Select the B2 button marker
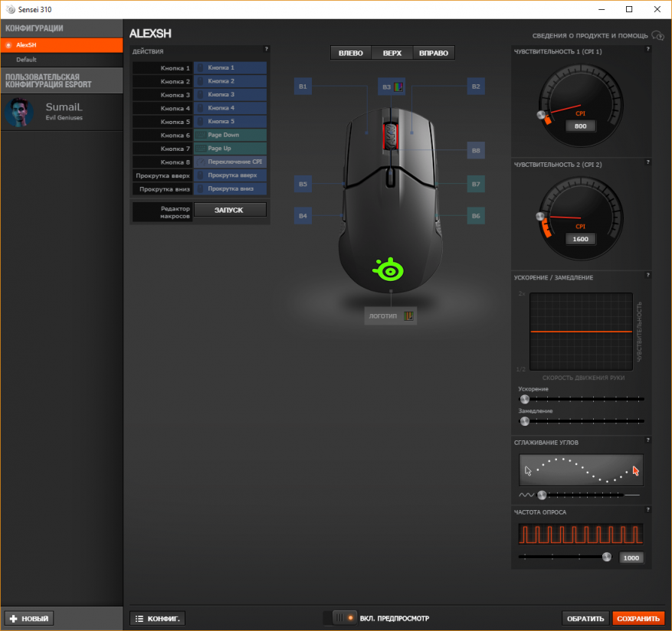Viewport: 672px width, 631px height. (476, 87)
